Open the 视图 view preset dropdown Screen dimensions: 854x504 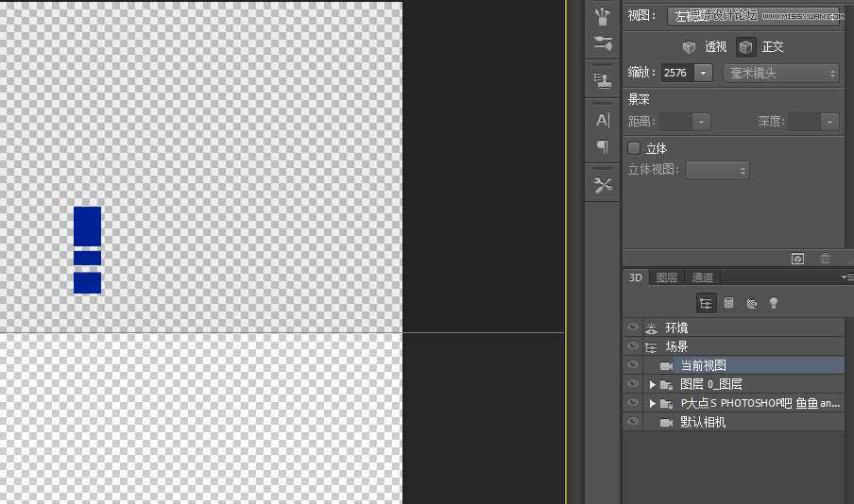pyautogui.click(x=754, y=16)
